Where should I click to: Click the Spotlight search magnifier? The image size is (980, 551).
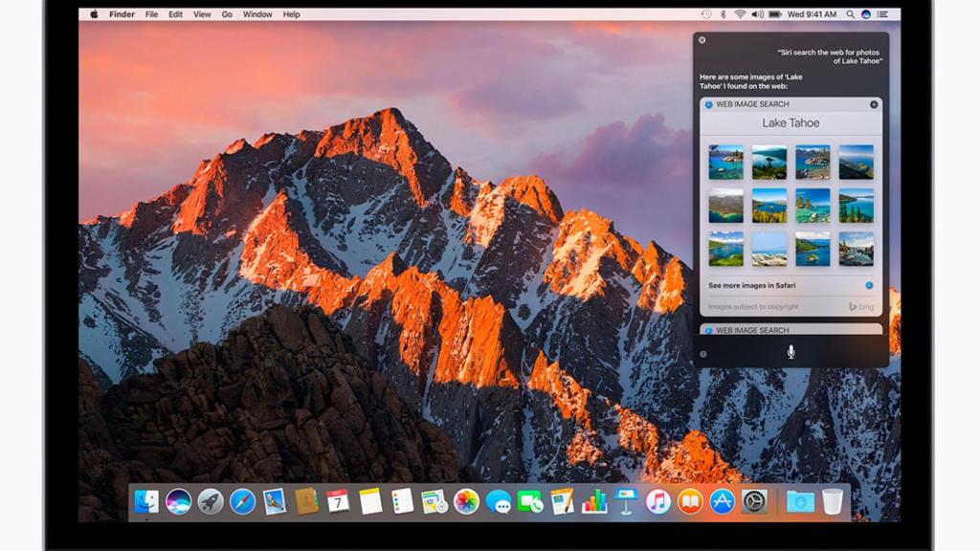pyautogui.click(x=849, y=14)
